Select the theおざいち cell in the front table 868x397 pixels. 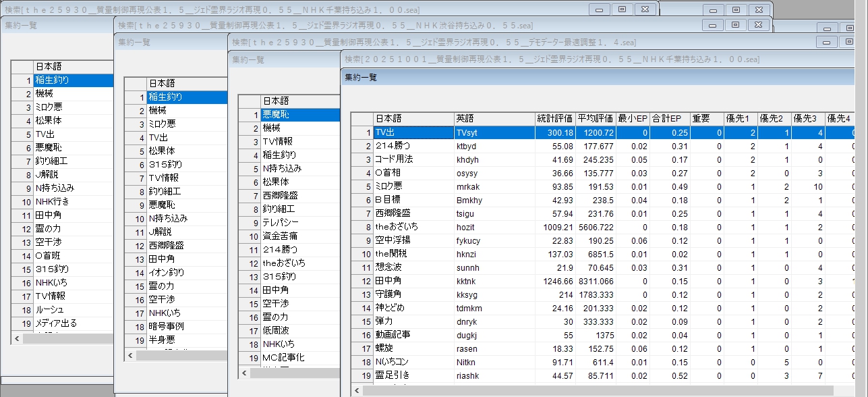[413, 227]
